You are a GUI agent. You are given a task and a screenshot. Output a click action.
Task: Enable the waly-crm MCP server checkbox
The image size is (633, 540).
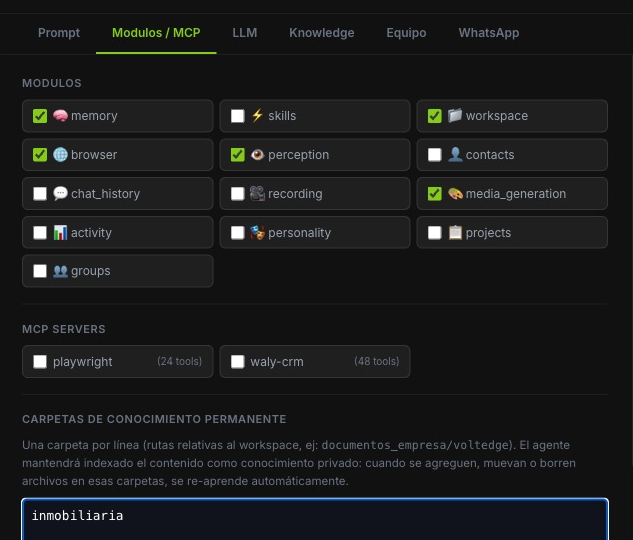(237, 362)
